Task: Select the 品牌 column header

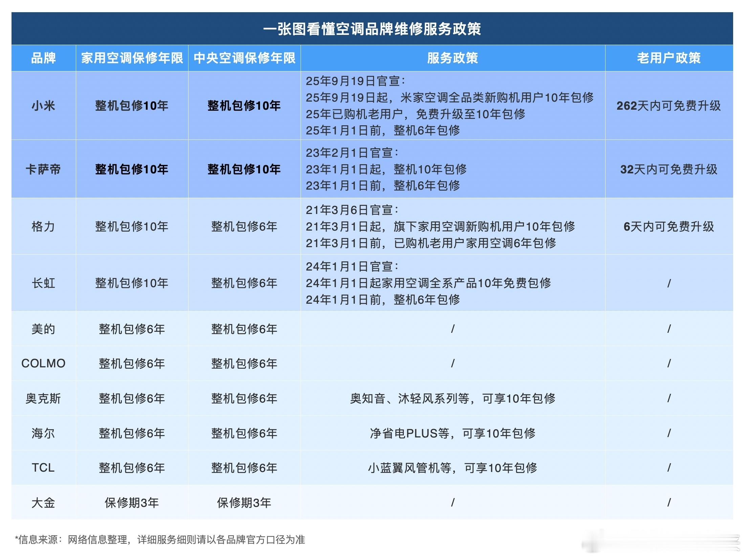Action: tap(43, 58)
